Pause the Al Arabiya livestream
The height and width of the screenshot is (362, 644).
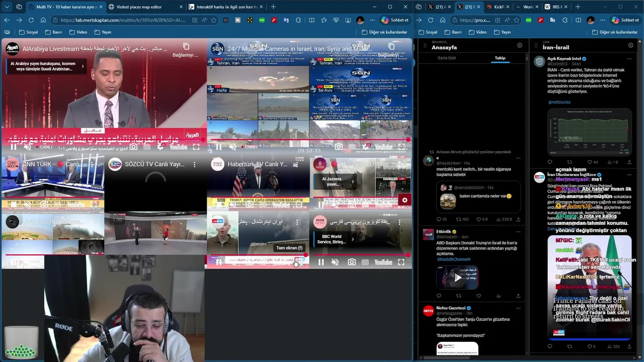pos(14,147)
